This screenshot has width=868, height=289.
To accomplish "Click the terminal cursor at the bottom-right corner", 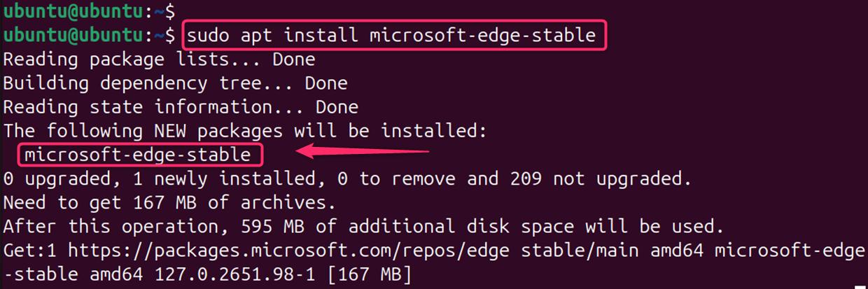I will click(860, 286).
